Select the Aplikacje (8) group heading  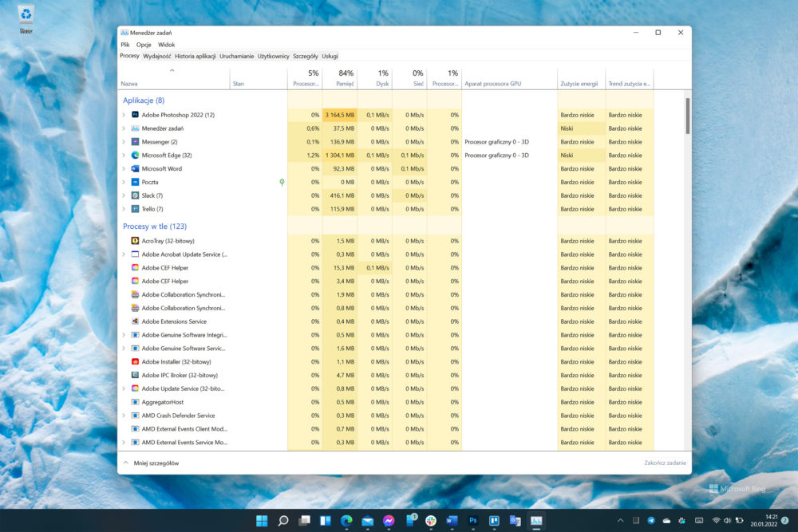[144, 100]
